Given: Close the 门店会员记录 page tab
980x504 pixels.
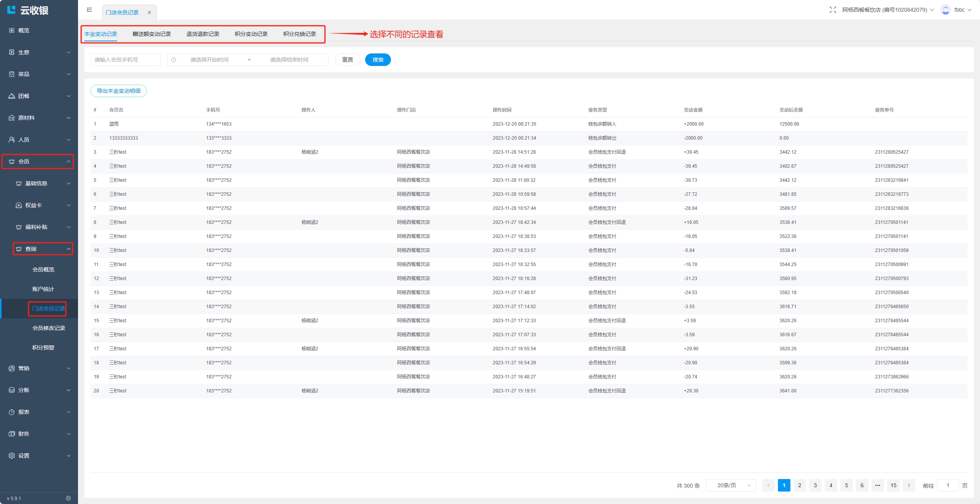Looking at the screenshot, I should click(149, 12).
